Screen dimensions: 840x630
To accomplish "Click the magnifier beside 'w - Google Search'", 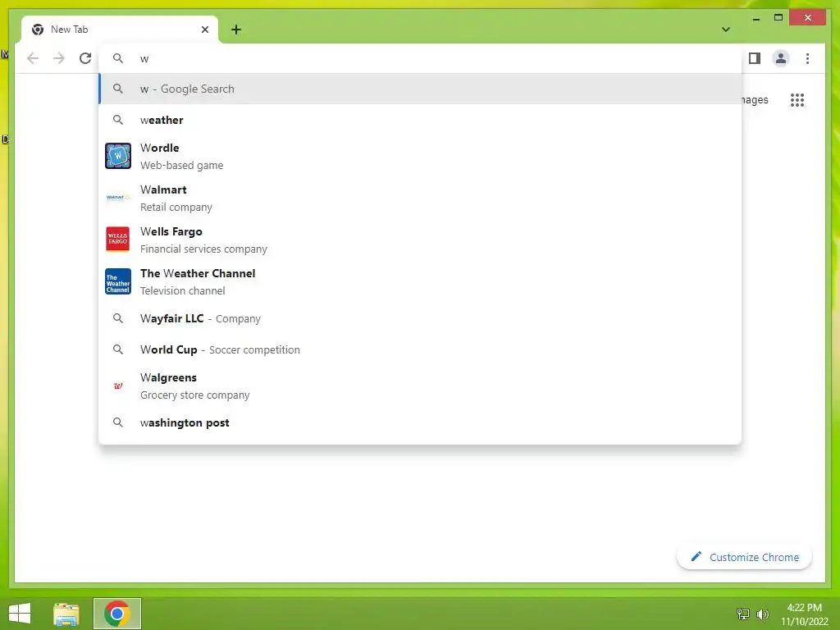I will [118, 89].
